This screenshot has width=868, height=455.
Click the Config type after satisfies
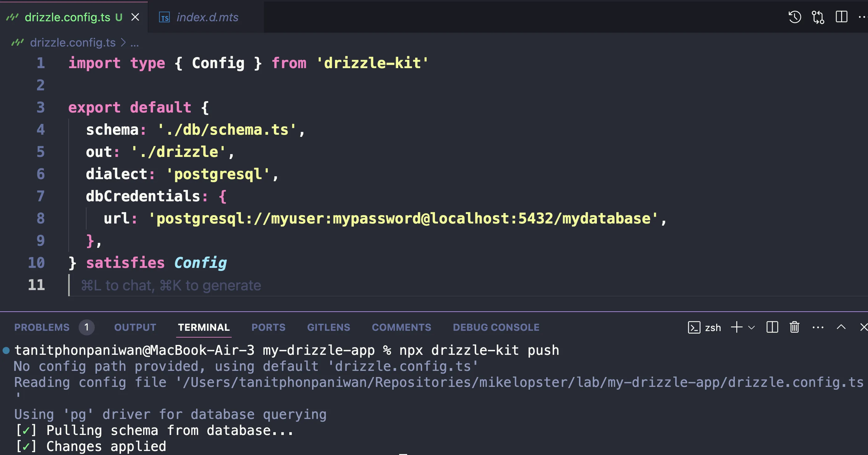pos(200,263)
